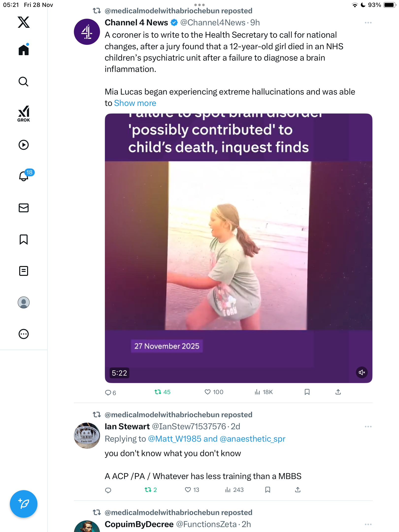
Task: Open the search page from sidebar
Action: coord(24,82)
